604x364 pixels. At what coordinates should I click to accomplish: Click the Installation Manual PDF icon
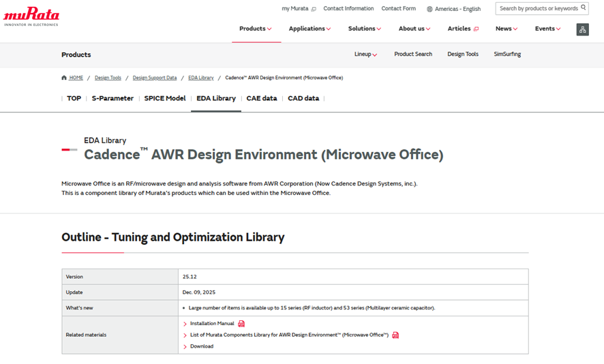pos(241,324)
